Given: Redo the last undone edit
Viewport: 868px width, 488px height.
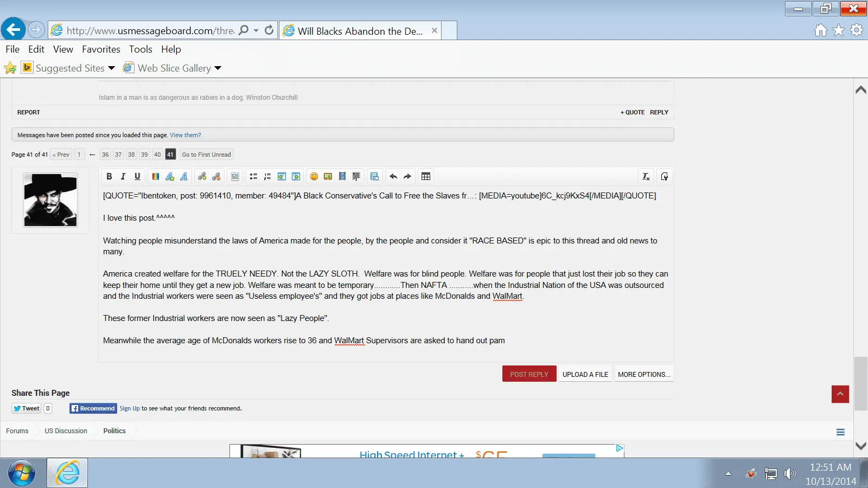Looking at the screenshot, I should tap(407, 176).
